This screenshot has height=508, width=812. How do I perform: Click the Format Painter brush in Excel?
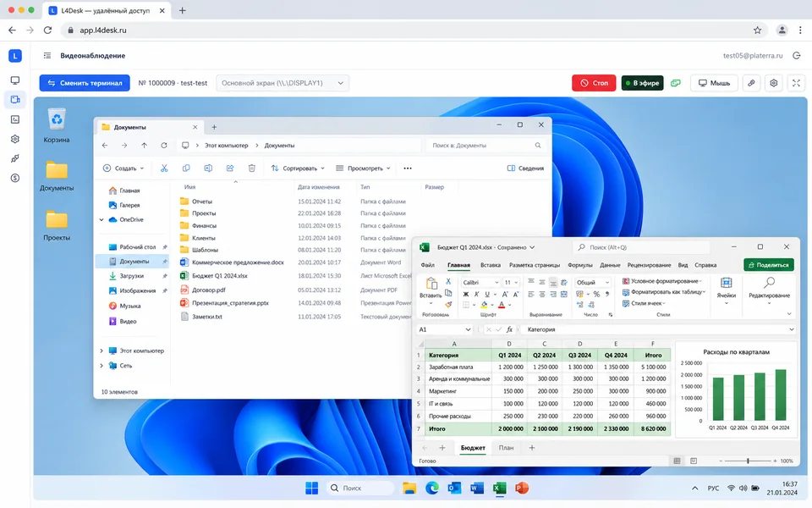click(448, 305)
